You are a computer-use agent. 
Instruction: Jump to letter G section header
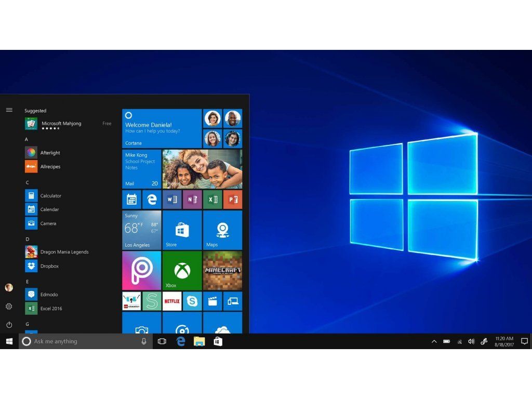coord(27,324)
